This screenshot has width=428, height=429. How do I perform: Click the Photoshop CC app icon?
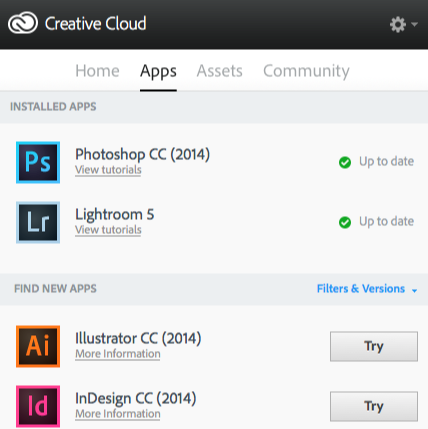(38, 162)
